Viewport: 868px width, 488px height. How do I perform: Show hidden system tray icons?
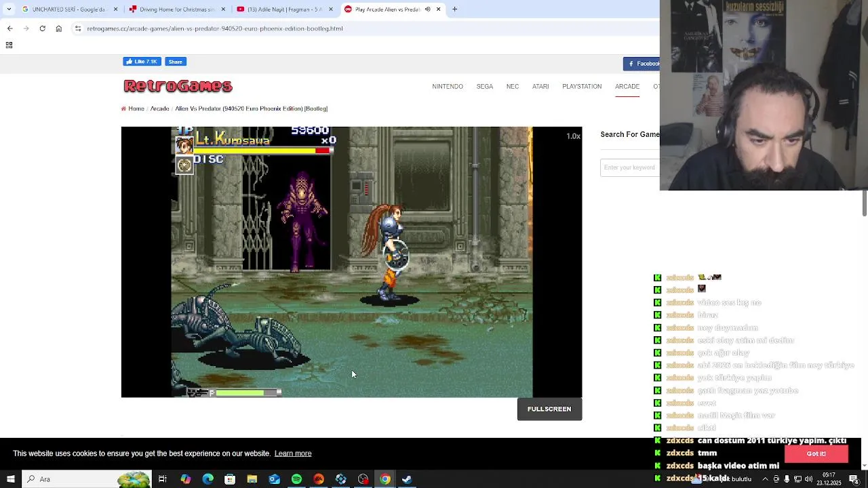(x=765, y=479)
